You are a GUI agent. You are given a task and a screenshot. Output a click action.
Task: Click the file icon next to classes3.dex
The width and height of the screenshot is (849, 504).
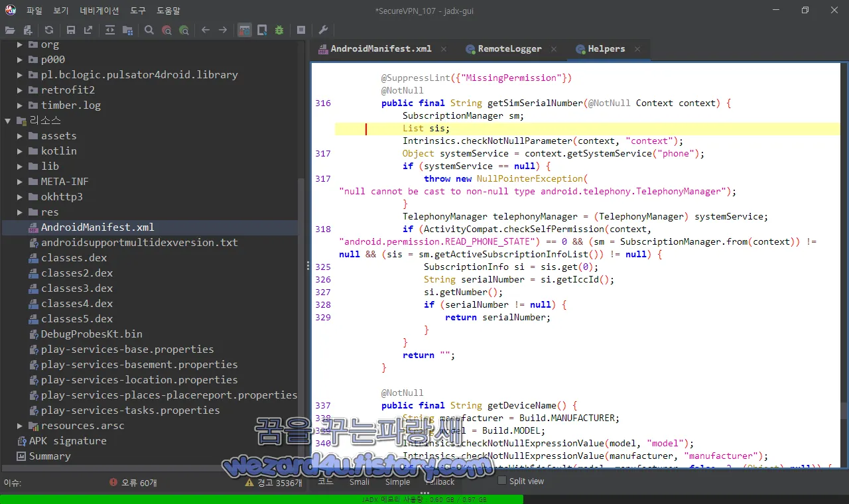coord(34,288)
